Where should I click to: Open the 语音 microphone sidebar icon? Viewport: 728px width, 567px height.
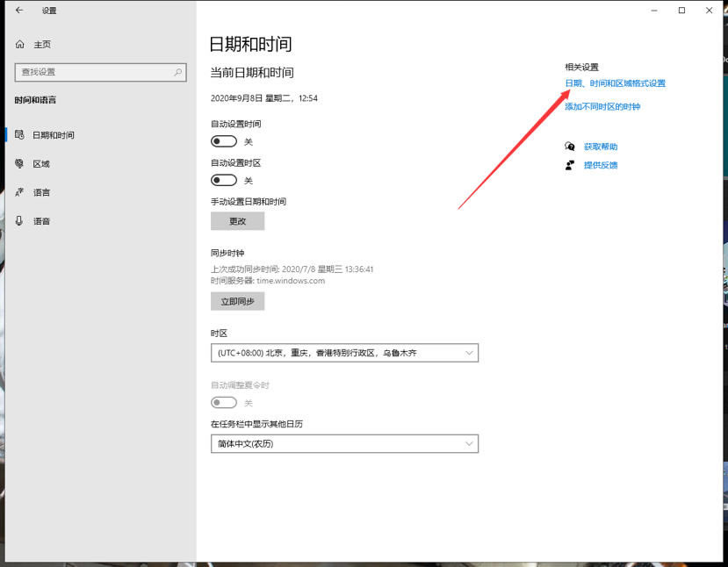[x=19, y=221]
